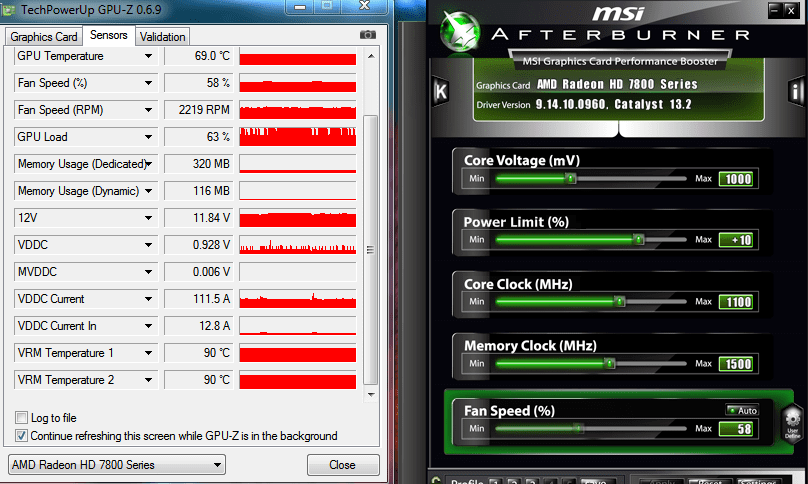Viewport: 808px width, 484px height.
Task: Open the 12V sensor dropdown
Action: [148, 218]
